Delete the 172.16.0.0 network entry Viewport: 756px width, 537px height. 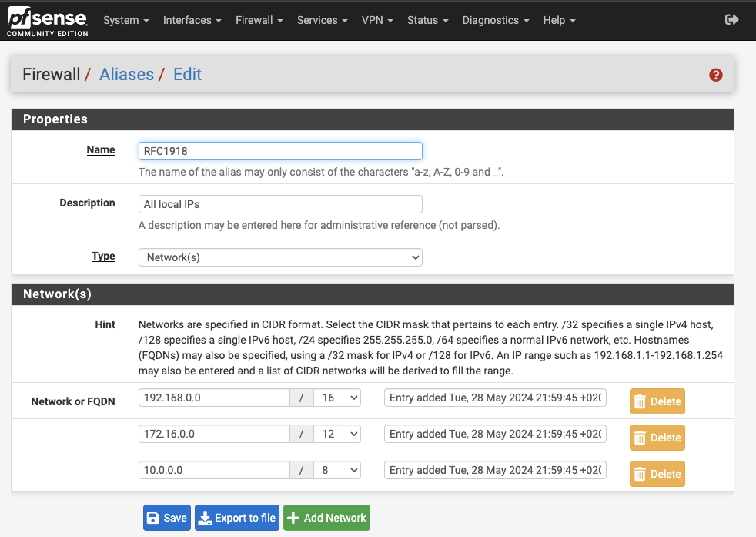tap(657, 438)
